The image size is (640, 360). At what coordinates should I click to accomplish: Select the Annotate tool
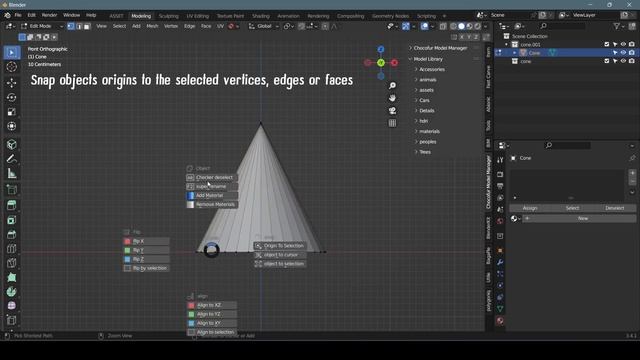[11, 159]
